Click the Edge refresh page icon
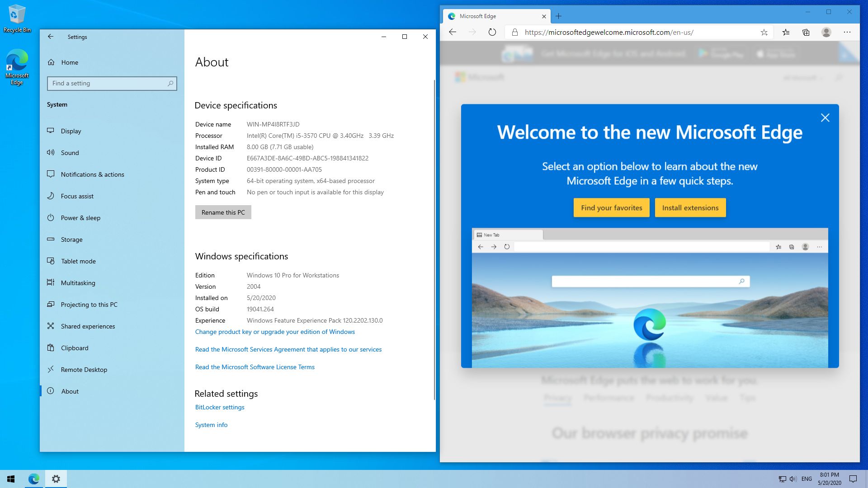 [x=492, y=32]
